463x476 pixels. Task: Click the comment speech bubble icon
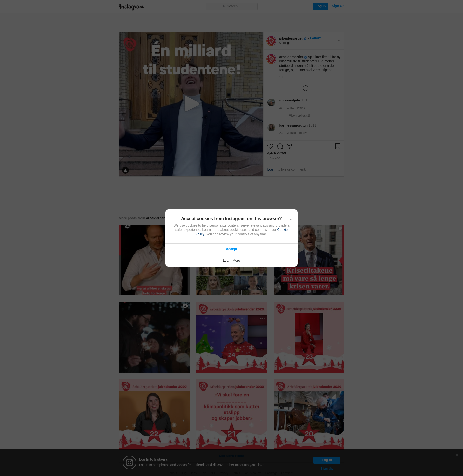(280, 146)
